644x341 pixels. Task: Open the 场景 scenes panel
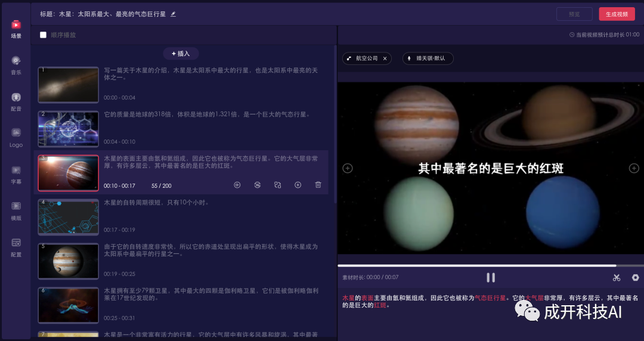click(16, 29)
